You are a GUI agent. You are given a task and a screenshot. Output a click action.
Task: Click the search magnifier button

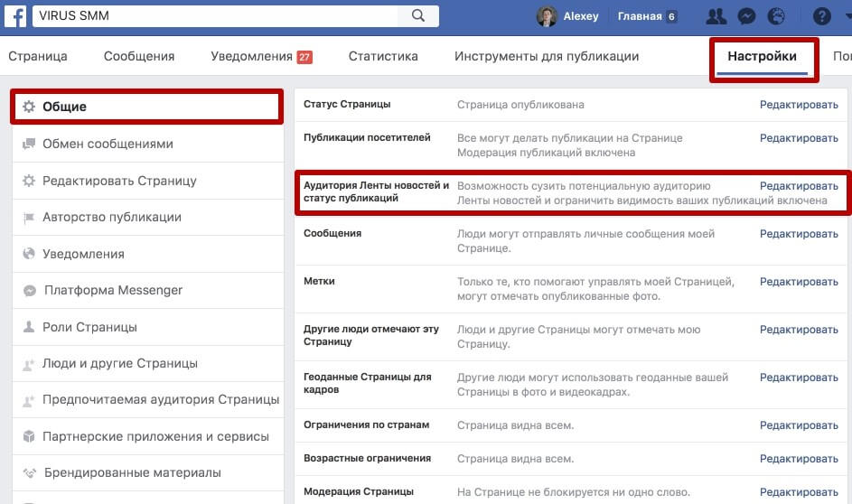point(417,15)
